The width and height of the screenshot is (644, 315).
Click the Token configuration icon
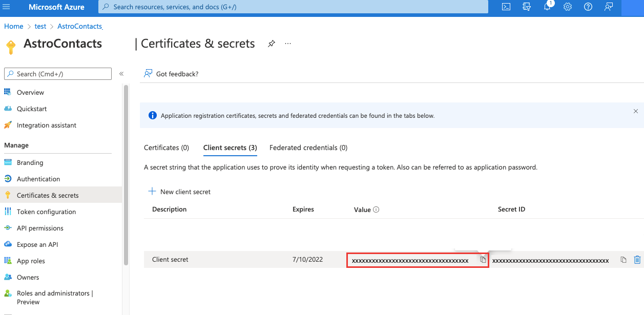pos(8,212)
